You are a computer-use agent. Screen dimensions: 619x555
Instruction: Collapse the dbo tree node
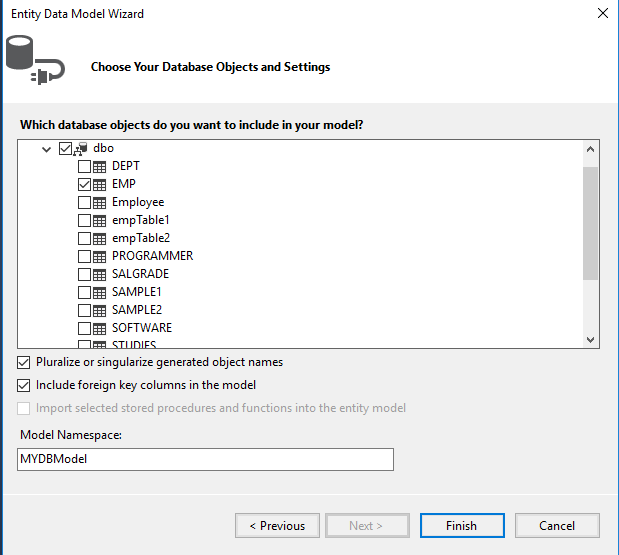pos(47,149)
